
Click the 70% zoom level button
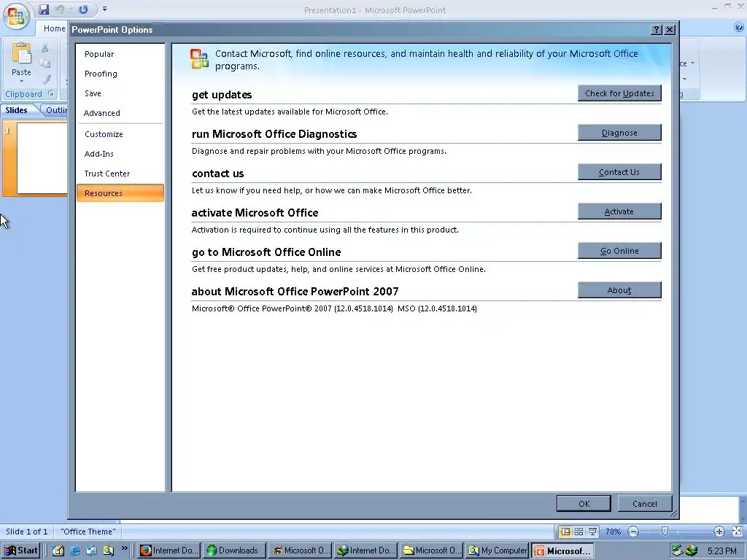[x=613, y=532]
